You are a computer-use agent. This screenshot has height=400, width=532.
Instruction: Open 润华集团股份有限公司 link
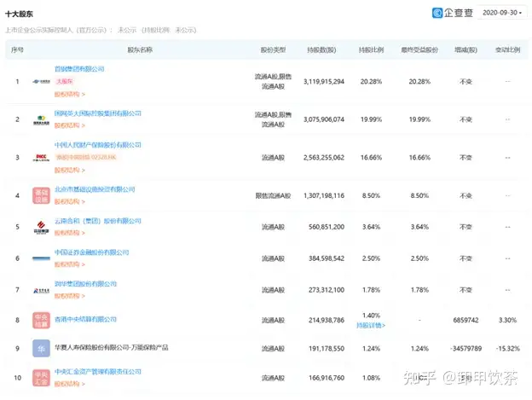(x=85, y=284)
